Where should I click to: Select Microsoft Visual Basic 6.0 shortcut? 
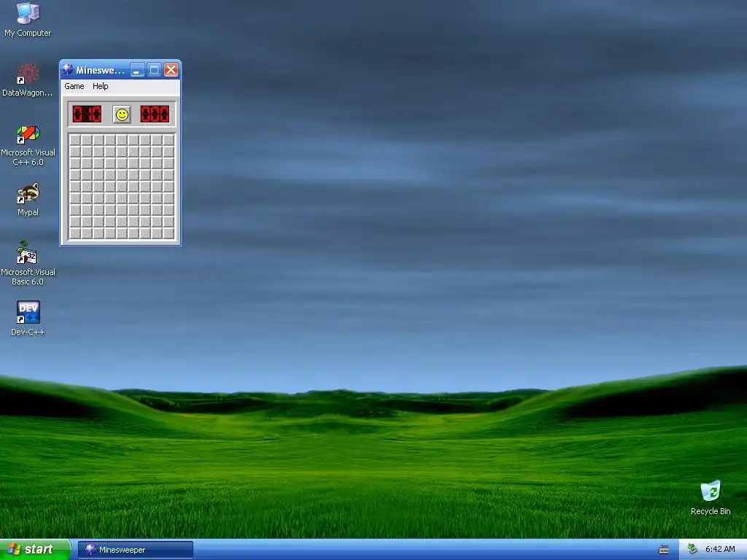[28, 263]
